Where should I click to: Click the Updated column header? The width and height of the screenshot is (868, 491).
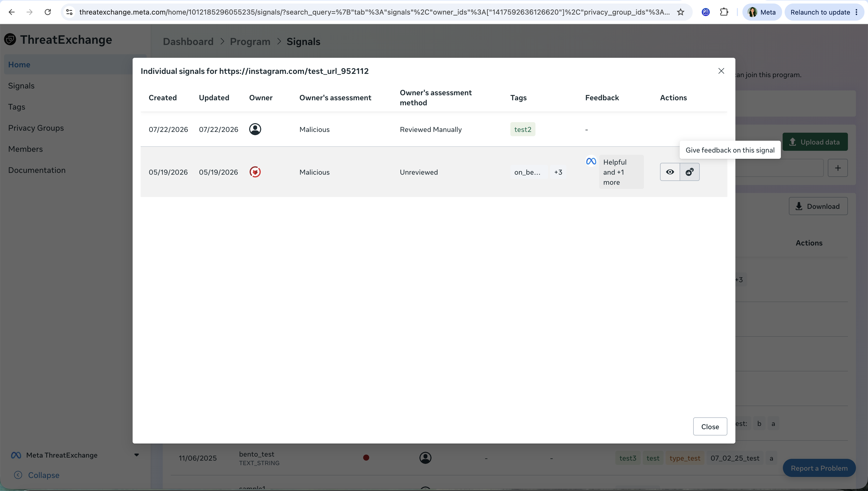tap(214, 98)
